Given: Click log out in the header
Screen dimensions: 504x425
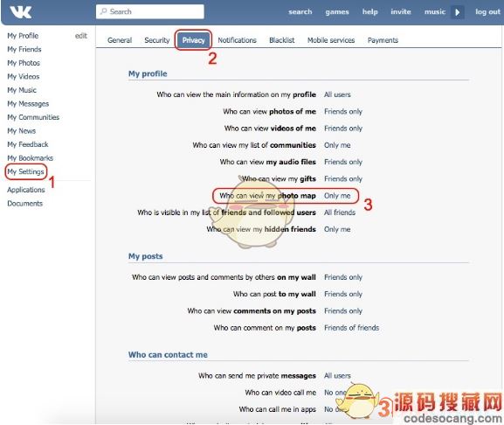Looking at the screenshot, I should 488,12.
